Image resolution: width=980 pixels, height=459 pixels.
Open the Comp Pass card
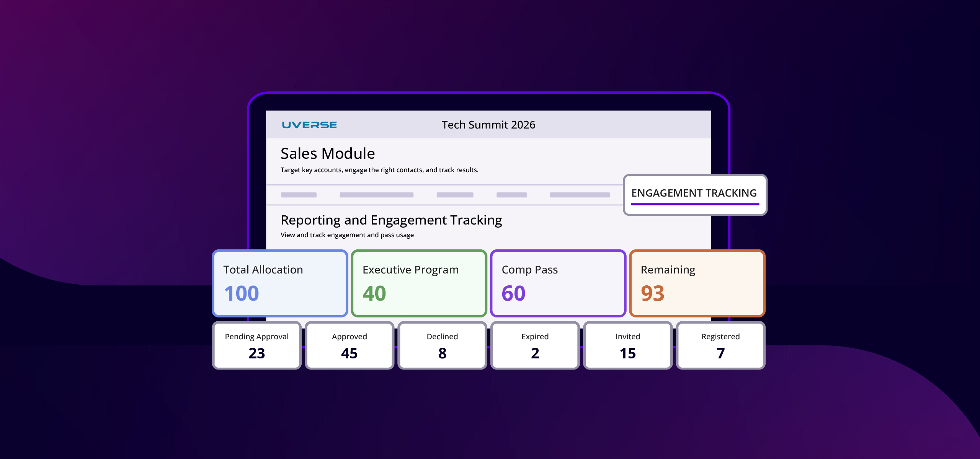558,283
